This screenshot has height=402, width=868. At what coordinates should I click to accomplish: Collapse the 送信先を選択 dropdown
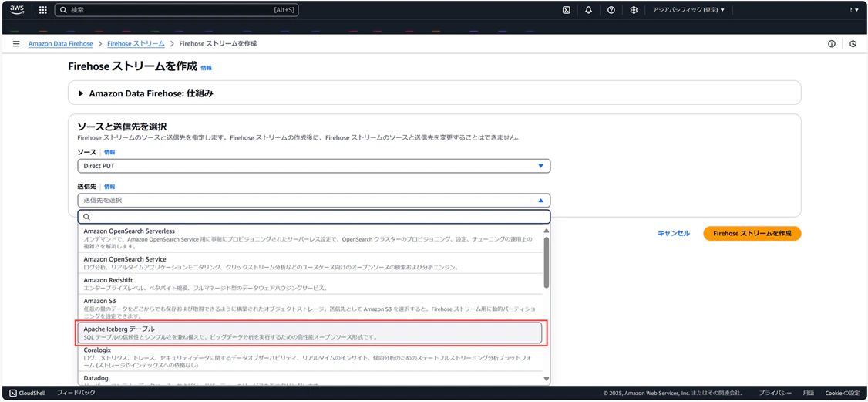pos(314,201)
